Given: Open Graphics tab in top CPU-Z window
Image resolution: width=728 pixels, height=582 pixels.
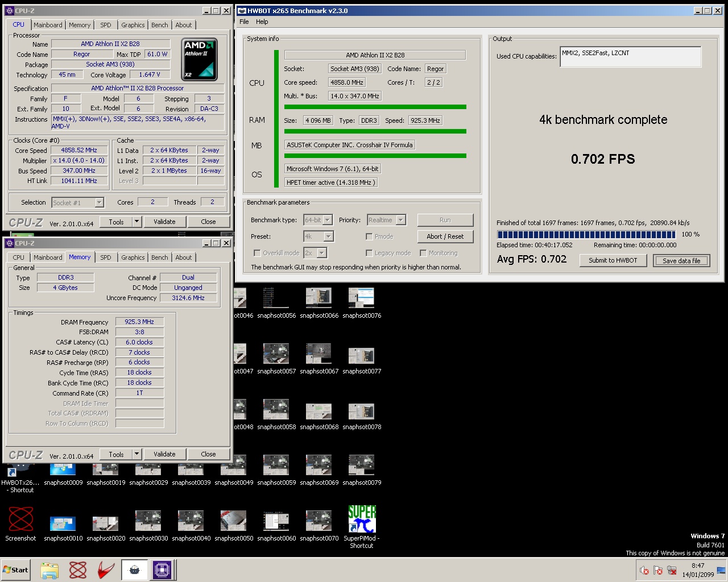Looking at the screenshot, I should [133, 25].
